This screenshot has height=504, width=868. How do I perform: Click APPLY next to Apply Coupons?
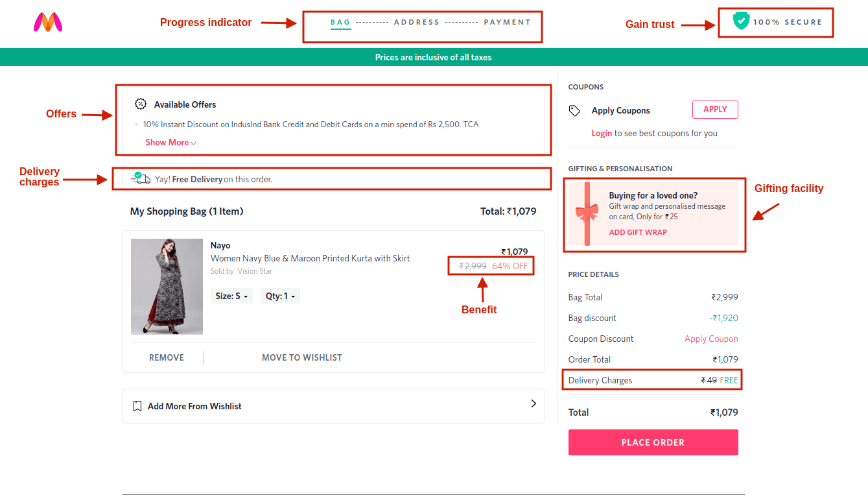715,110
